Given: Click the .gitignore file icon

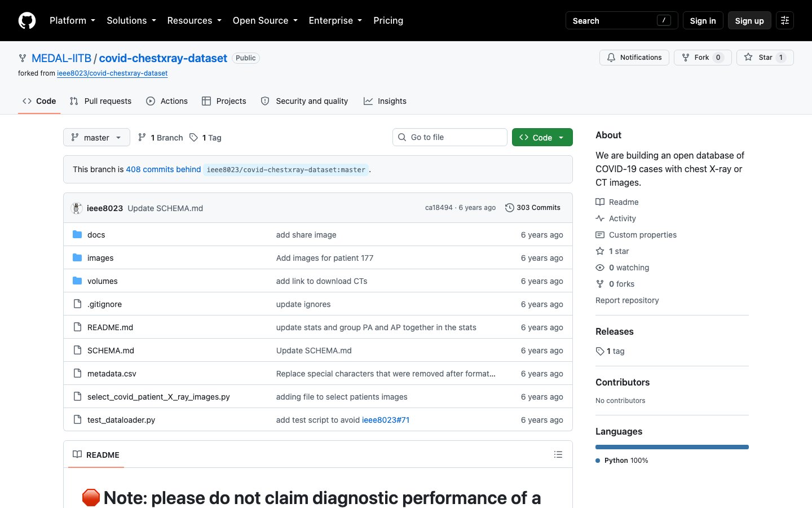Looking at the screenshot, I should (x=77, y=304).
